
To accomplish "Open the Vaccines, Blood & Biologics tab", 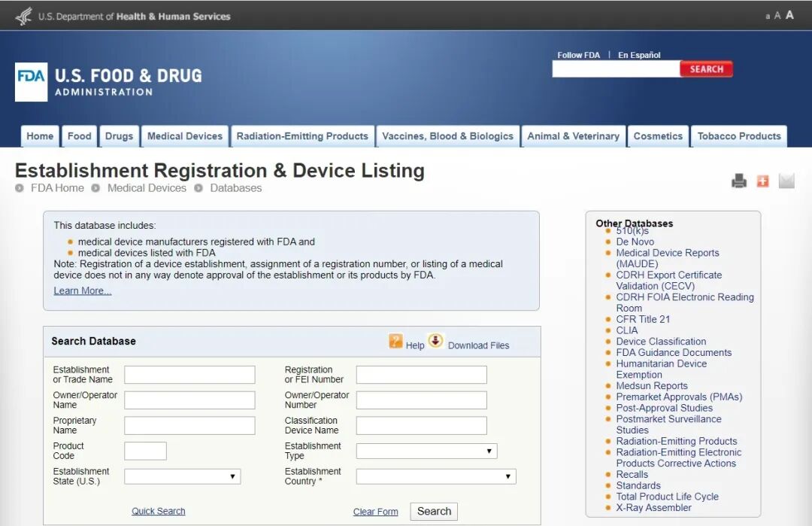I will point(448,136).
